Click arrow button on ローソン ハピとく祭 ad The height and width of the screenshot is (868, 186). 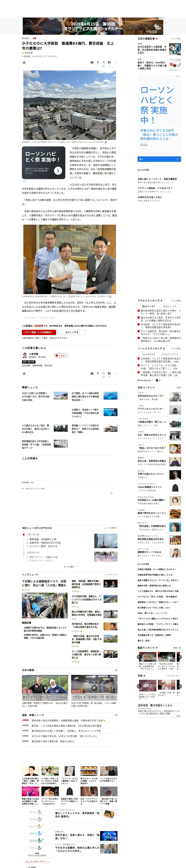click(58, 171)
